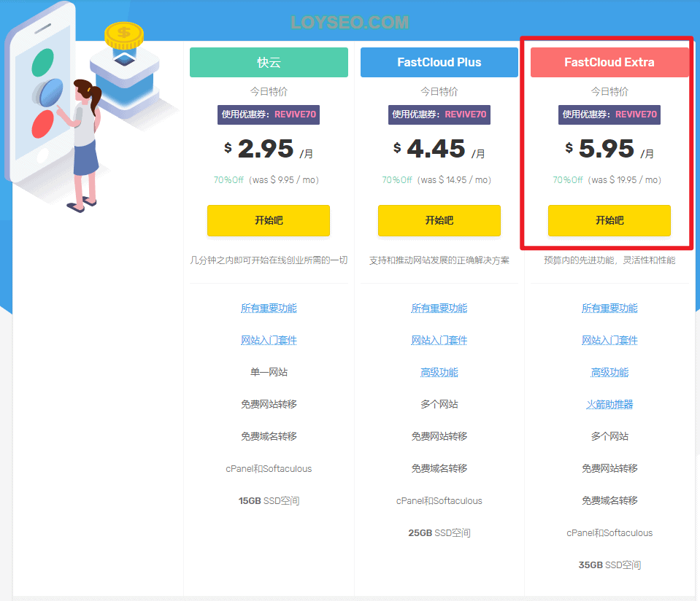The image size is (700, 601).
Task: Click the 几分钟之内即可开始在线创业所需的一切 description
Action: pos(269,260)
